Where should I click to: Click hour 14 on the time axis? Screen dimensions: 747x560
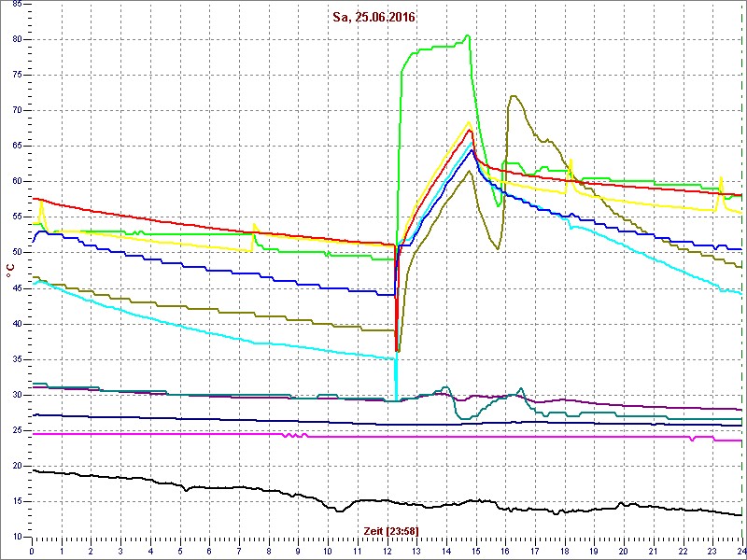point(446,551)
